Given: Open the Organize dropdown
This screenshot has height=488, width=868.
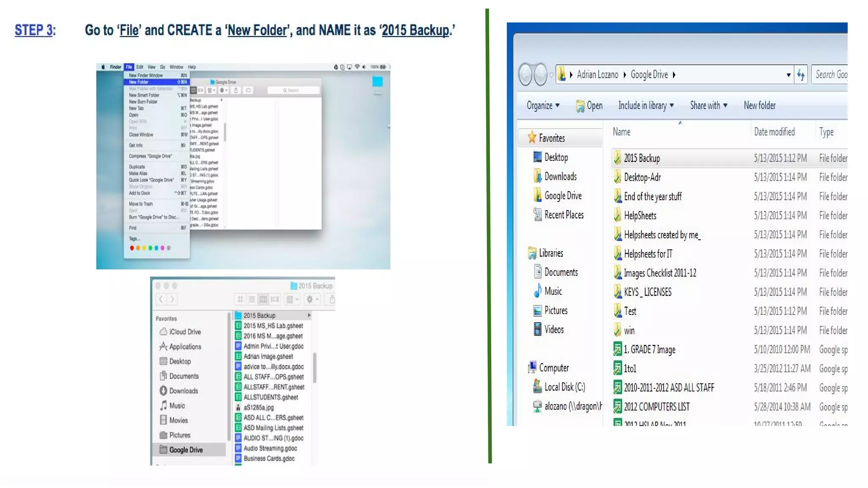Looking at the screenshot, I should [x=543, y=105].
